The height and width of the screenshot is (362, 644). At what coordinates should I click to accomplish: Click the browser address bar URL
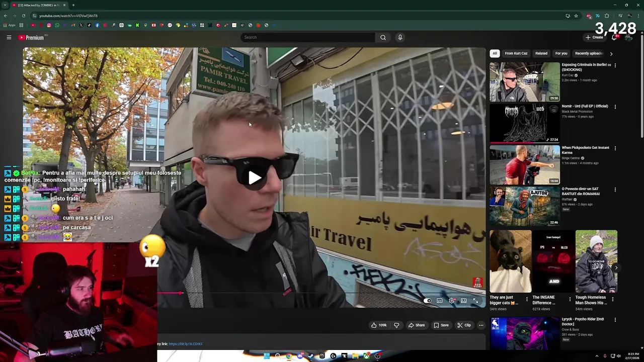coord(68,16)
